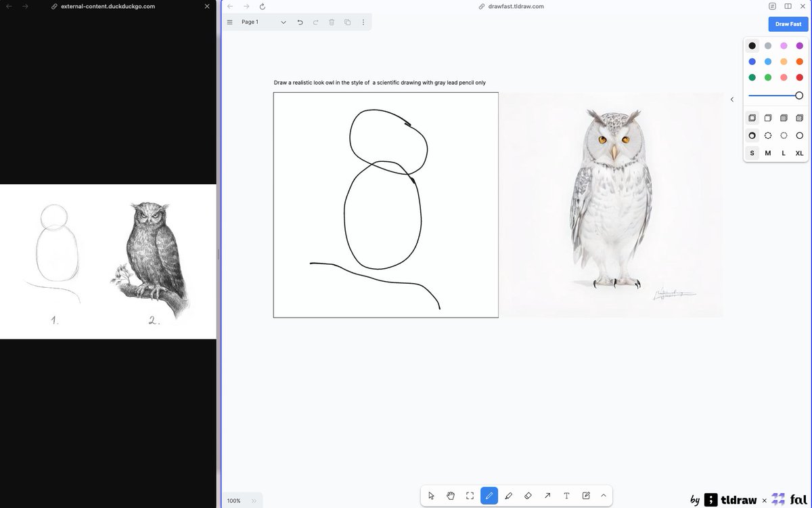Open the hamburger menu next to Page 1
The image size is (812, 508).
point(230,22)
